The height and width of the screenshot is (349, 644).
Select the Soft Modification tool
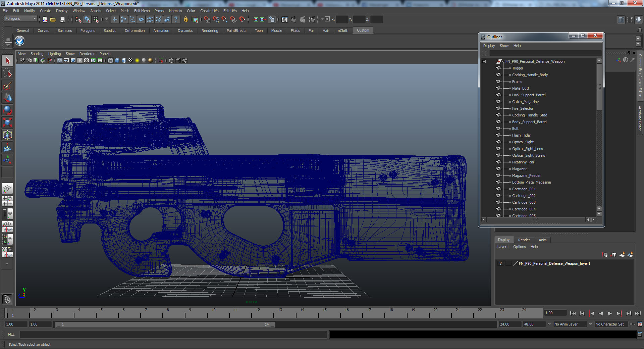[x=7, y=147]
